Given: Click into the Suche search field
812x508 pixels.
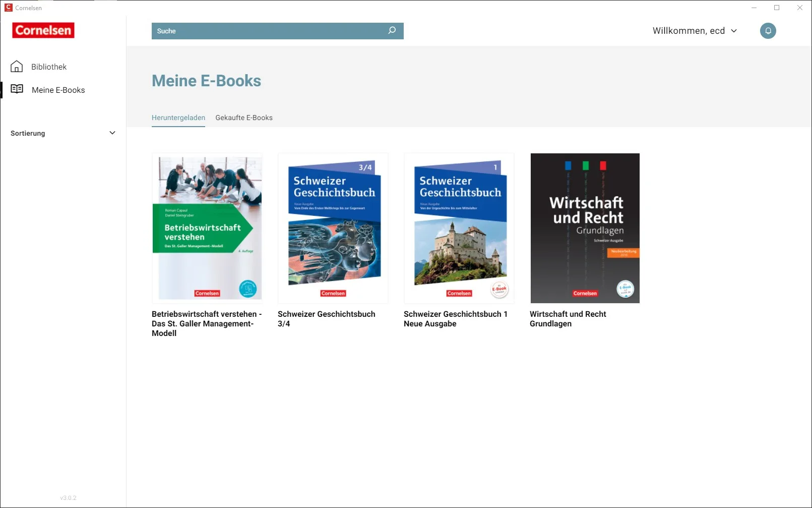Looking at the screenshot, I should (x=278, y=31).
